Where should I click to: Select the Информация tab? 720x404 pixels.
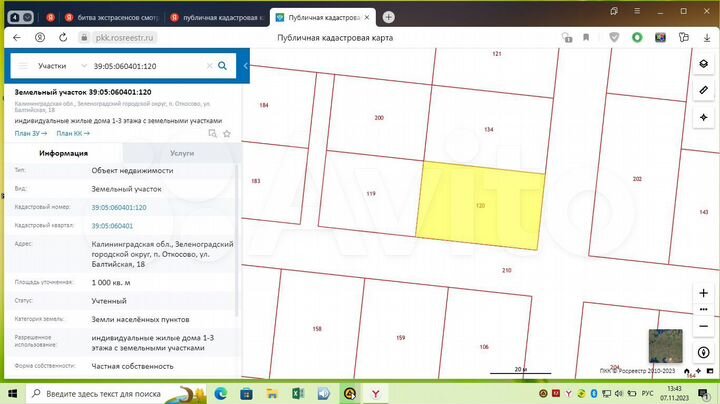63,153
